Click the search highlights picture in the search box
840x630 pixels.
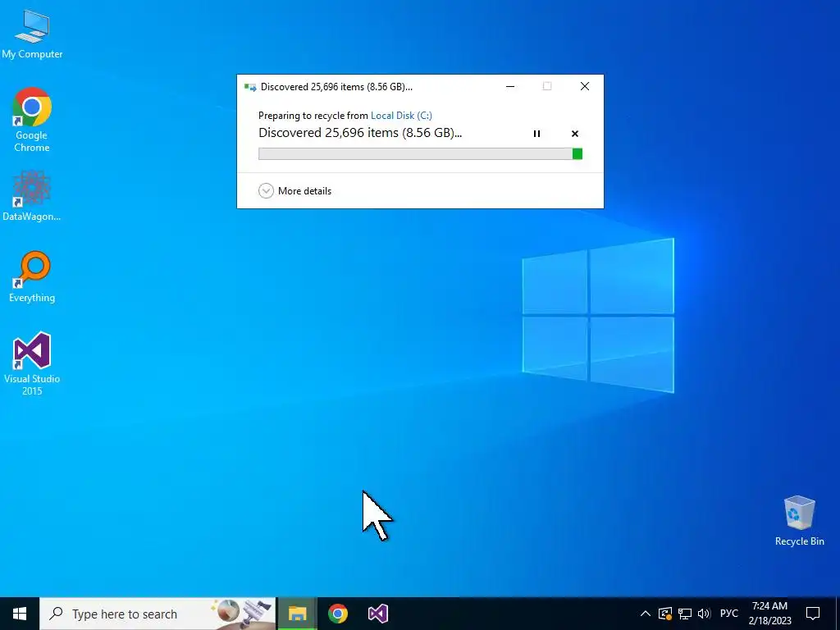click(243, 614)
